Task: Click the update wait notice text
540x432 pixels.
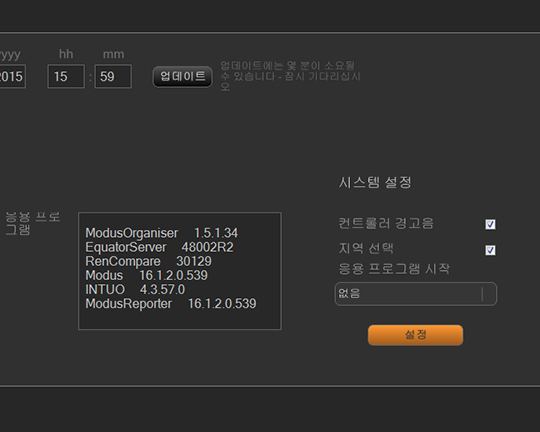Action: [x=290, y=76]
